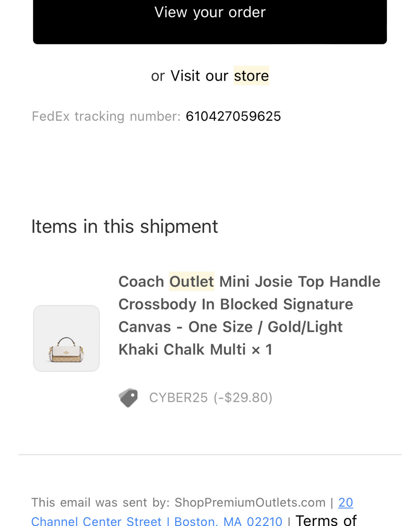
Task: Open the Terms of link
Action: (x=326, y=520)
